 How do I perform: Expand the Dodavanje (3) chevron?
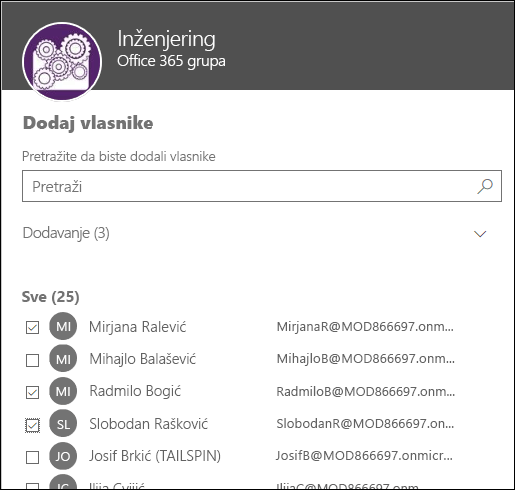coord(480,234)
